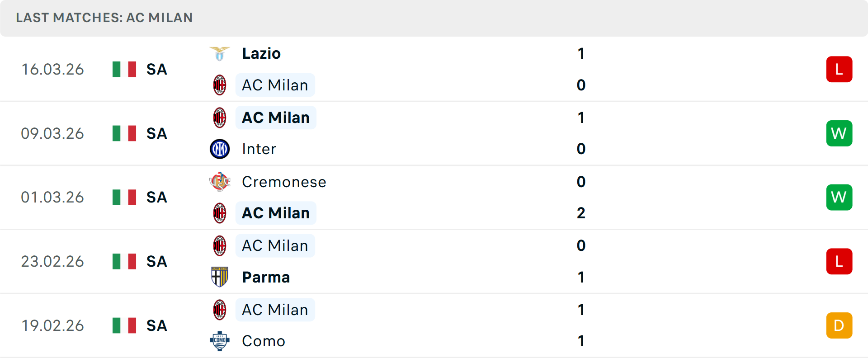Select the match row against Parma
This screenshot has height=358, width=868.
pyautogui.click(x=434, y=261)
